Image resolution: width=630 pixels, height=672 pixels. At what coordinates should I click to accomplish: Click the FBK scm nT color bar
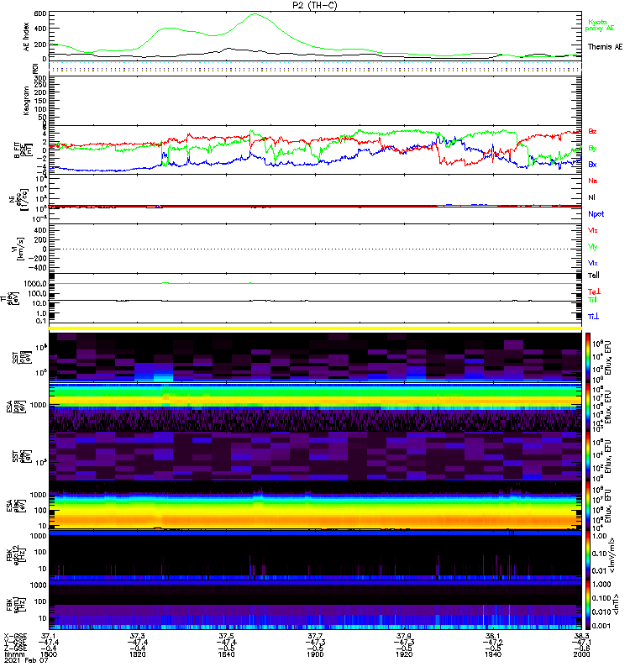click(x=588, y=605)
